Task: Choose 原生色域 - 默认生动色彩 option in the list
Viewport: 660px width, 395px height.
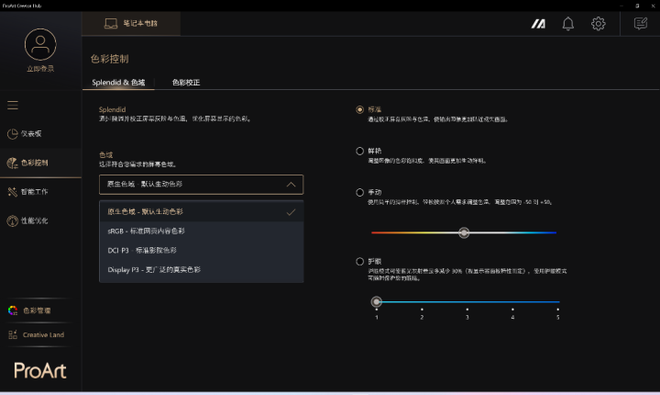Action: click(x=201, y=211)
